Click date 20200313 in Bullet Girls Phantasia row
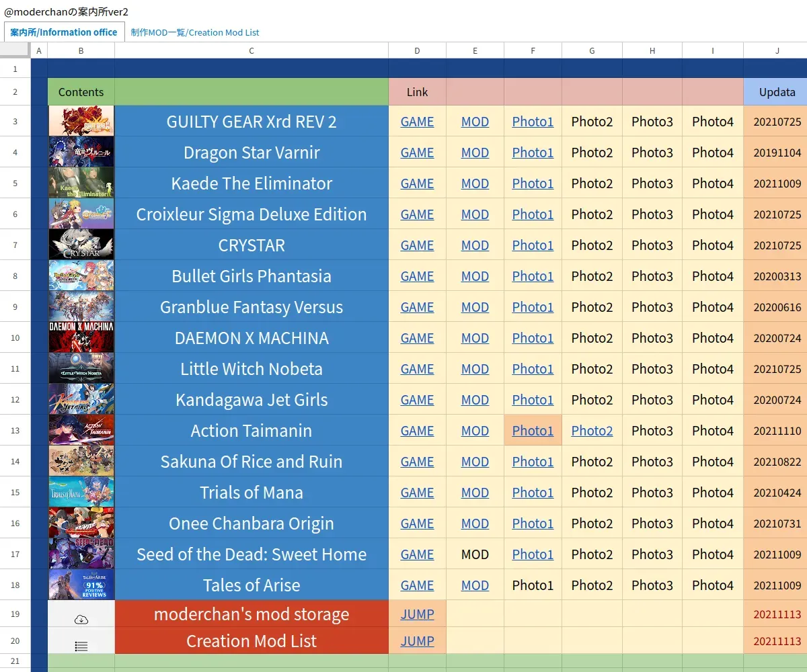This screenshot has height=672, width=807. (777, 276)
